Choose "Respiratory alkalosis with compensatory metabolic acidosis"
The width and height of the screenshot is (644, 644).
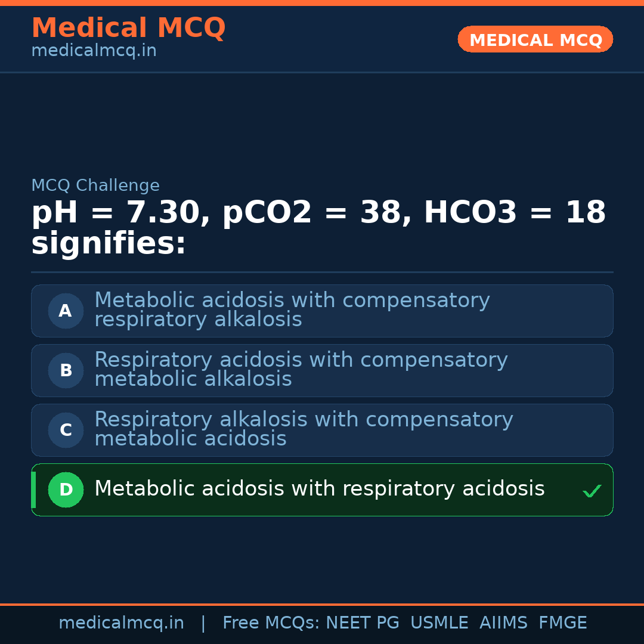pyautogui.click(x=304, y=429)
